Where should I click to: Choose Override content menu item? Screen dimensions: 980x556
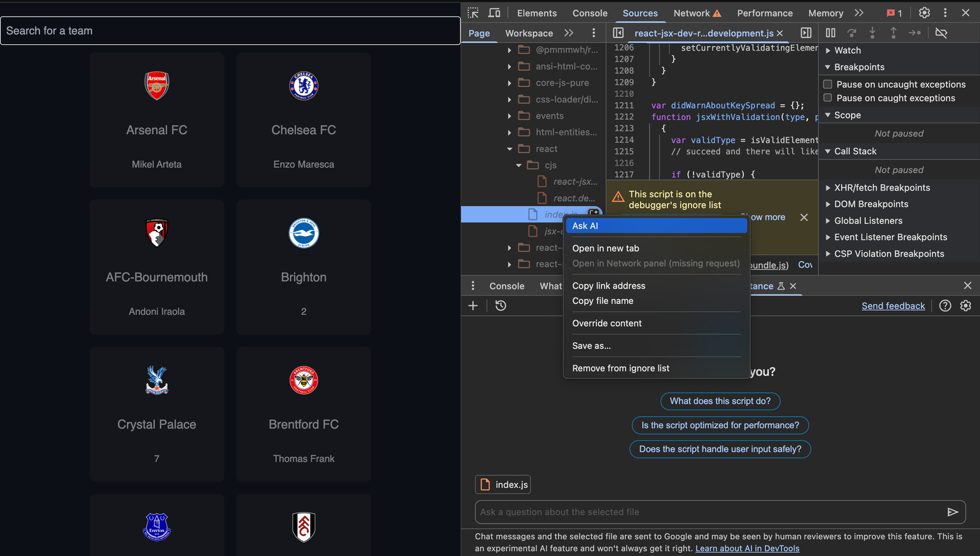pyautogui.click(x=656, y=323)
